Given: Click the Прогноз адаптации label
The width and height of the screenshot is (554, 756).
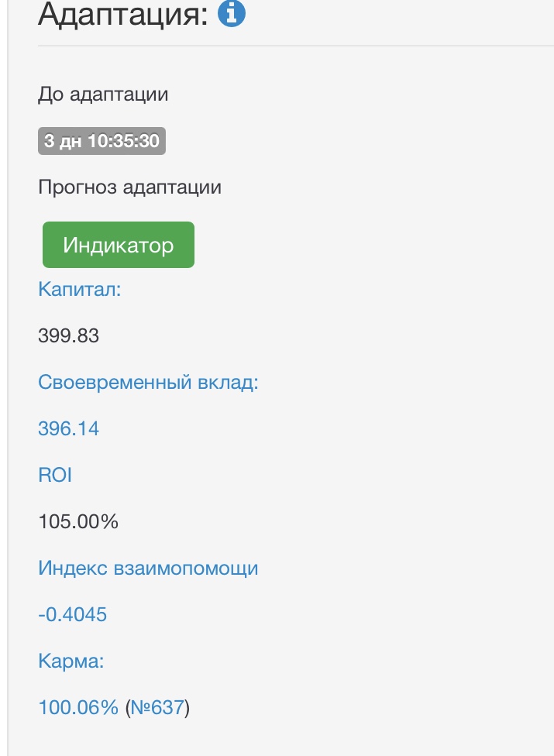Looking at the screenshot, I should pos(129,187).
